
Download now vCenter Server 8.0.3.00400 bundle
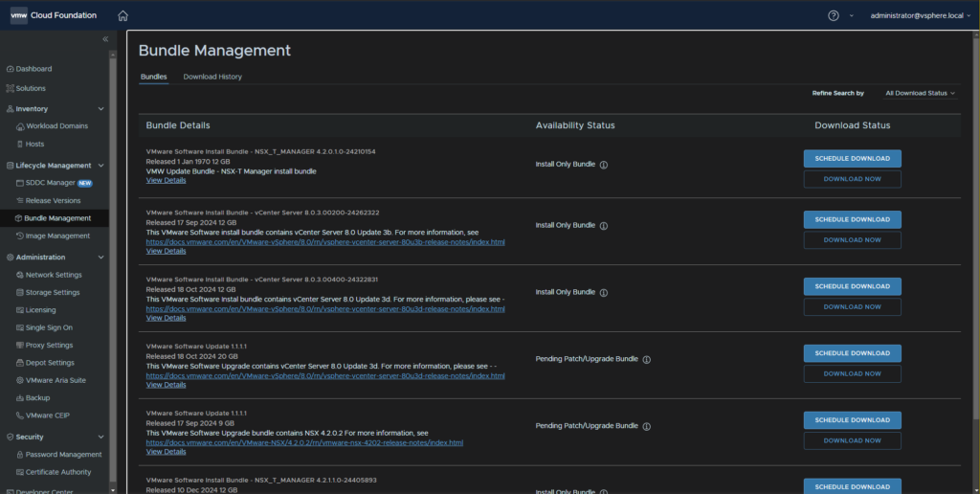pyautogui.click(x=853, y=307)
